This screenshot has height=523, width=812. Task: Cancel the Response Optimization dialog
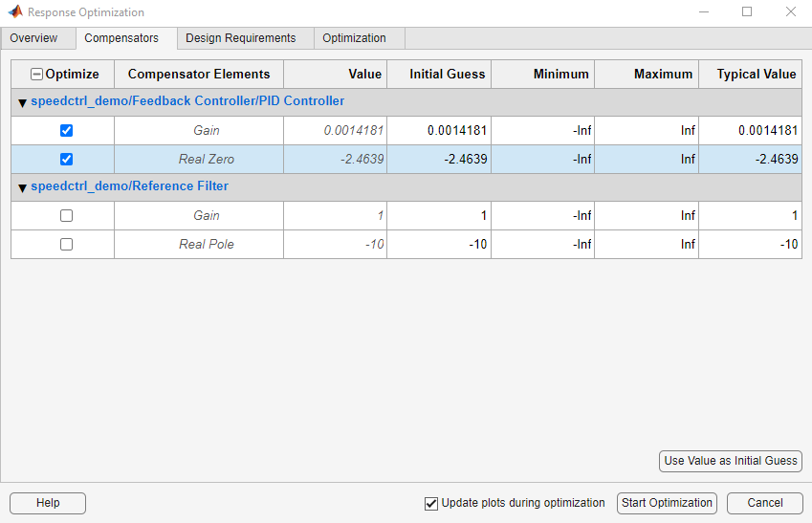click(765, 503)
